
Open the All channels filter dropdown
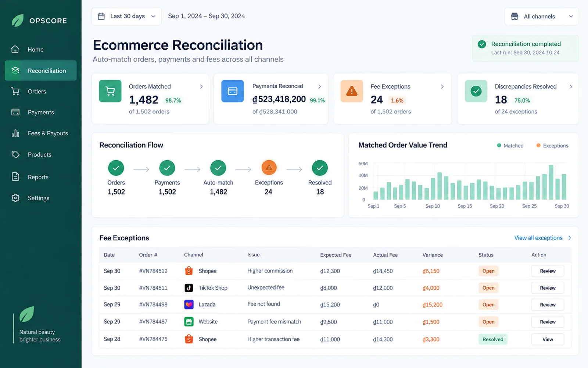542,17
